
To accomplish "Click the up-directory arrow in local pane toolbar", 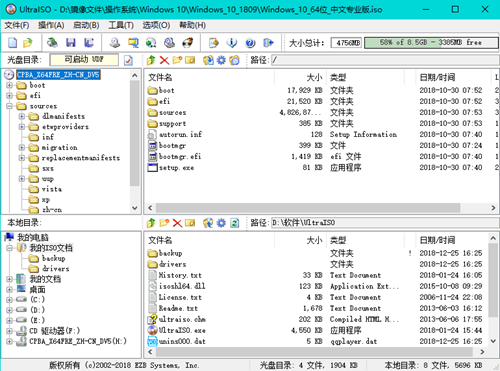I will point(151,223).
